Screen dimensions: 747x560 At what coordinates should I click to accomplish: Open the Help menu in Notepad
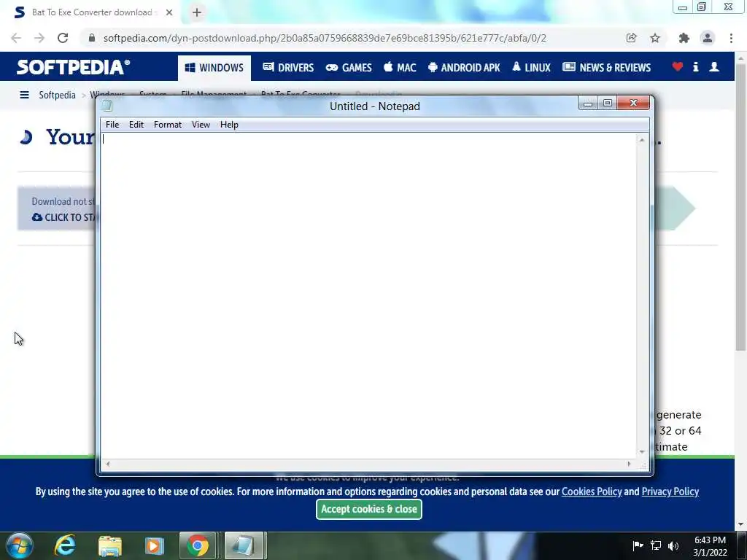pos(229,124)
